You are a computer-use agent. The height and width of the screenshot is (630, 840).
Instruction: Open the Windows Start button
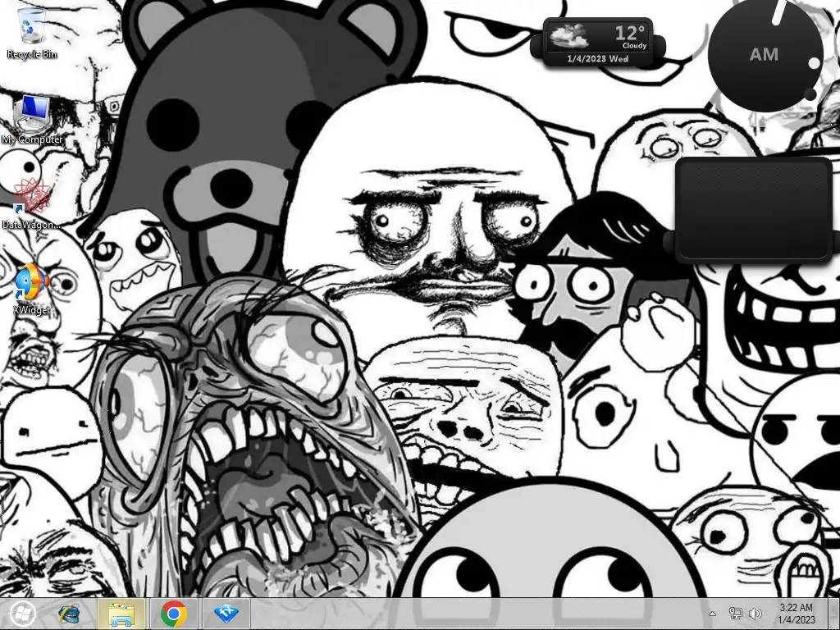22,614
